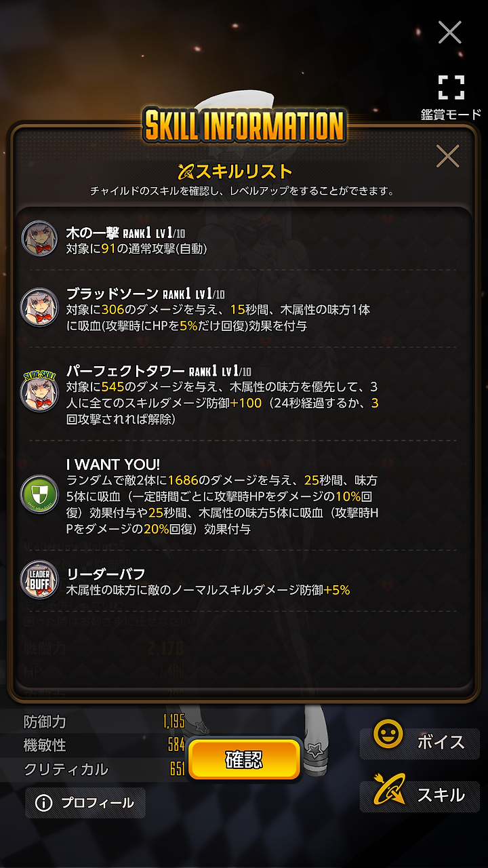Tap the smiley face voice icon
The image size is (488, 868).
(x=388, y=735)
